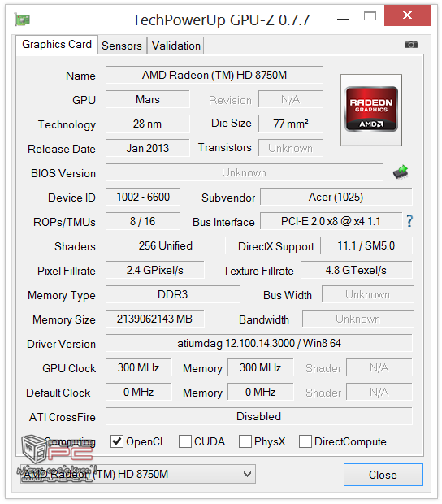Toggle the DirectCompute checkbox

point(305,441)
